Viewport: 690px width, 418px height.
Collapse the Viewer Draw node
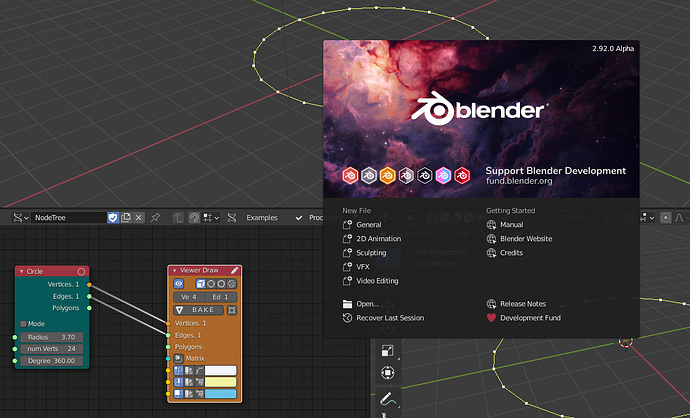click(x=174, y=271)
